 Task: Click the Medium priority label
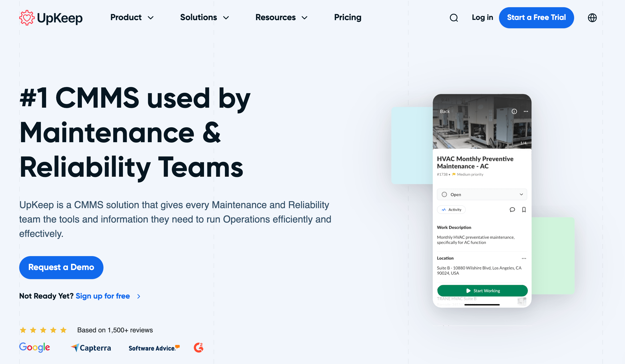[x=470, y=174]
